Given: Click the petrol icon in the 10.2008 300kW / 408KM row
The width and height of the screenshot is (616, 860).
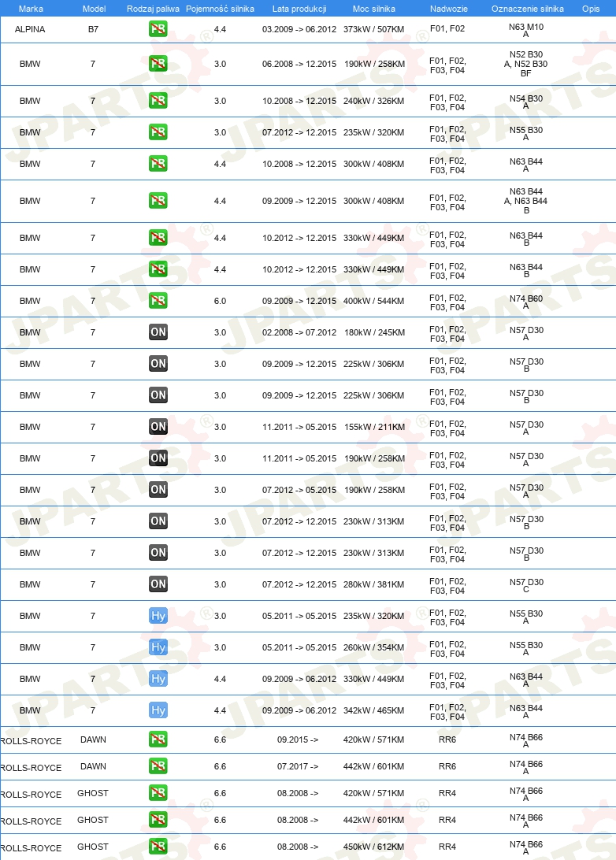Looking at the screenshot, I should click(x=158, y=164).
